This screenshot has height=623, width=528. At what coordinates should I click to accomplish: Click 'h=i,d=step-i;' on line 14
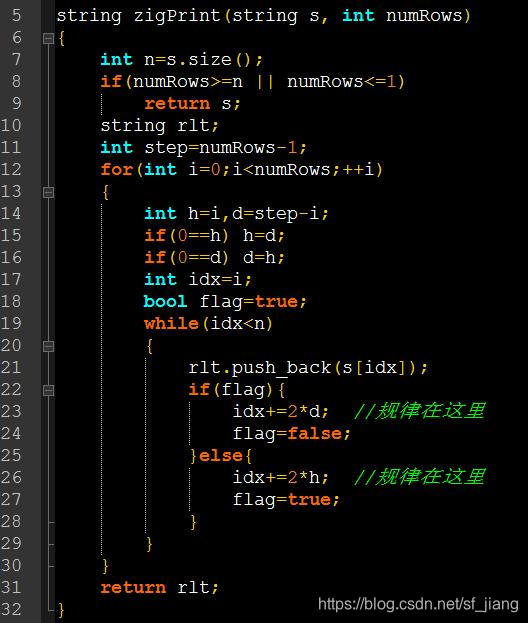258,214
